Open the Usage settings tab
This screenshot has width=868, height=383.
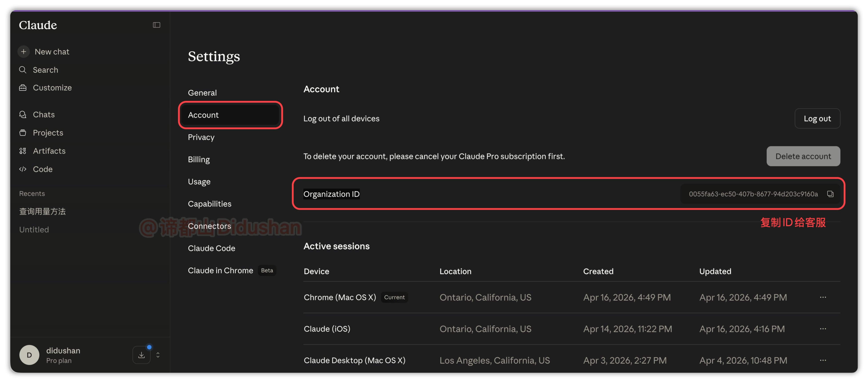point(199,182)
